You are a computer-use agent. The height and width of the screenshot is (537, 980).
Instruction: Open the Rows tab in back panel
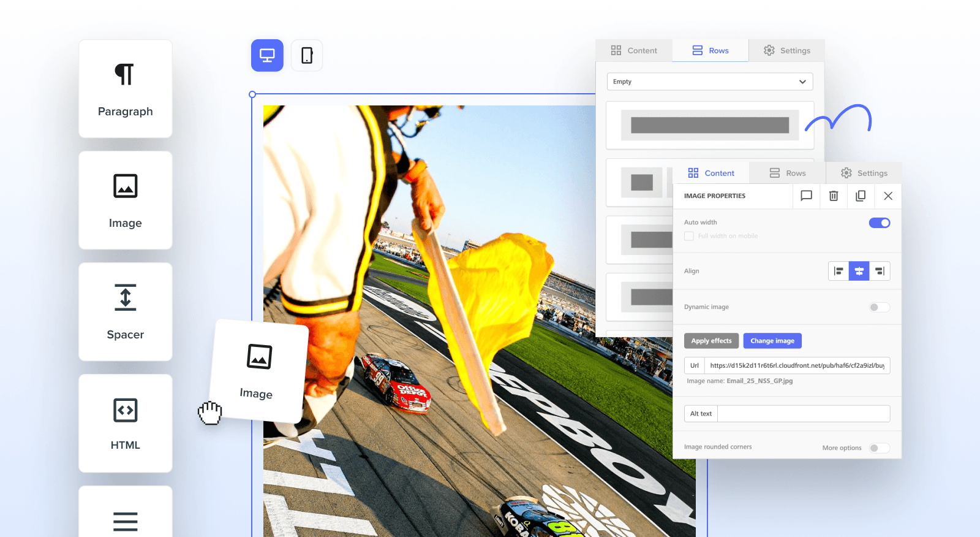710,51
